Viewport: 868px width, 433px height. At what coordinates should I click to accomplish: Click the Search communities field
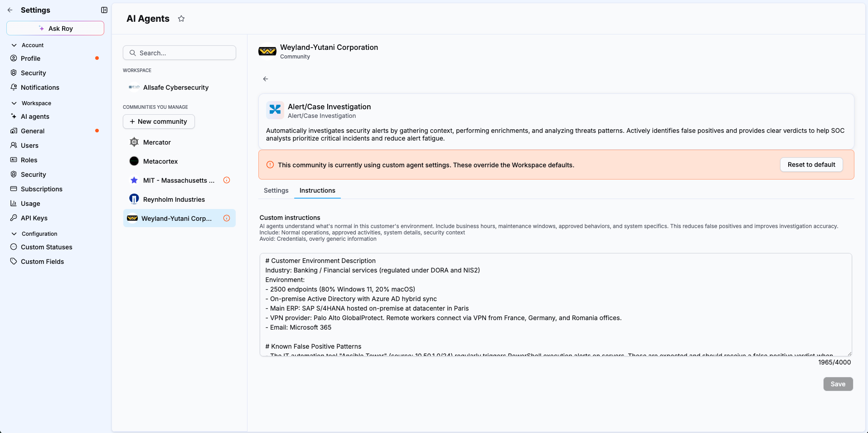pos(179,53)
